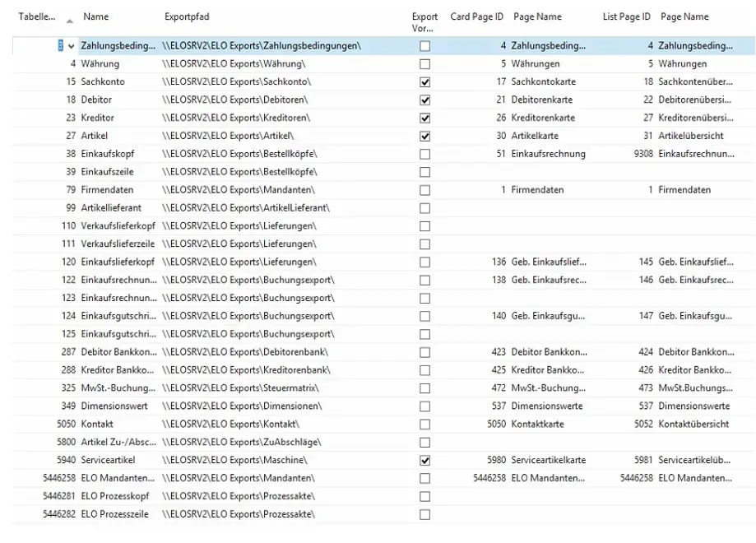Uncheck export checkbox for Artikel row
The width and height of the screenshot is (756, 543).
(424, 136)
